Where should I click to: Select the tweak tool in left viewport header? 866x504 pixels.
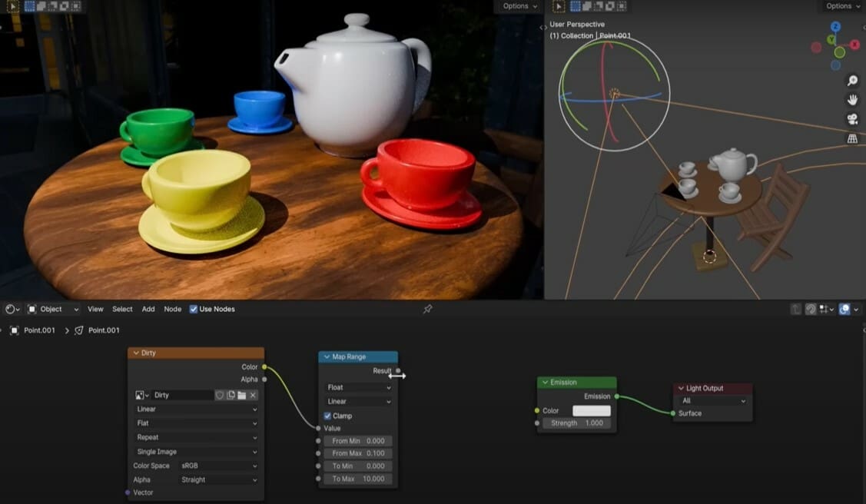13,6
